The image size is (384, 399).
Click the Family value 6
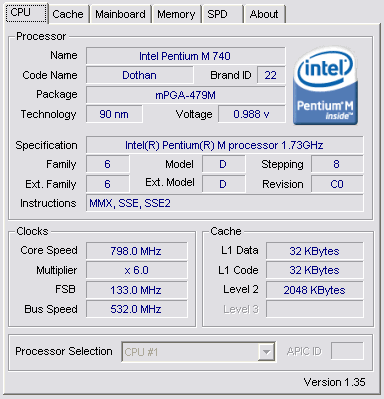click(x=108, y=164)
